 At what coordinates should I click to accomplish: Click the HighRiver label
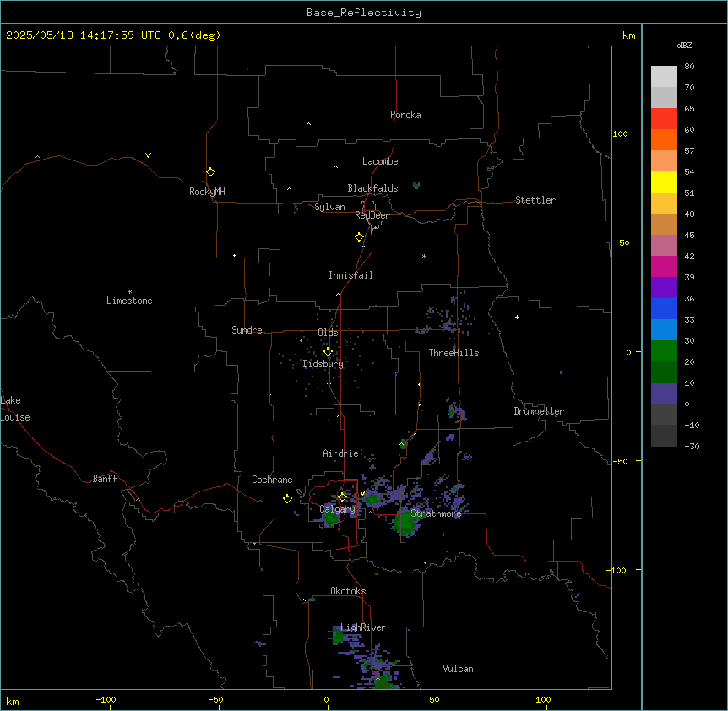[x=363, y=627]
